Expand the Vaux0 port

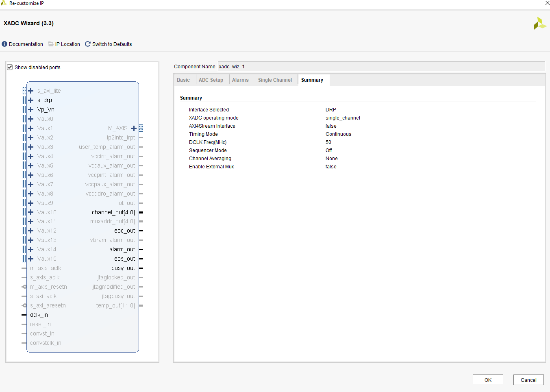tap(31, 119)
